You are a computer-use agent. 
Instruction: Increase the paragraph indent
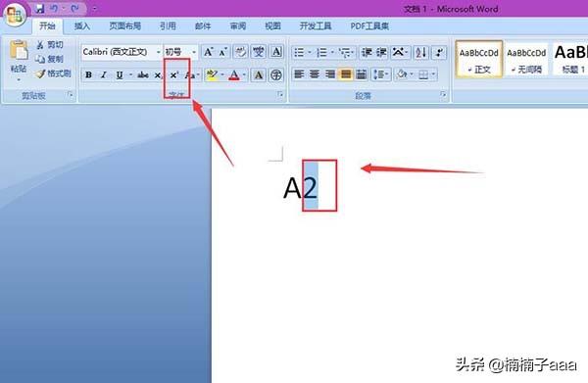[381, 52]
